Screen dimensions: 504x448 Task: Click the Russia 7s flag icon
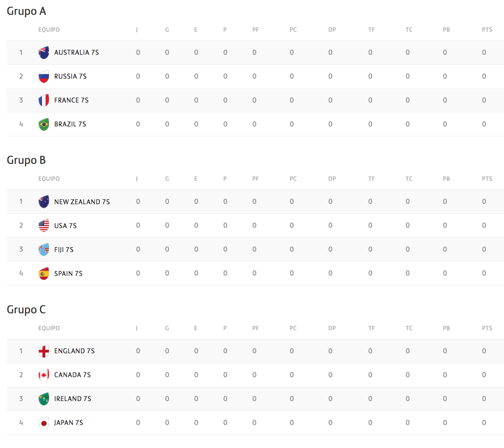point(43,76)
